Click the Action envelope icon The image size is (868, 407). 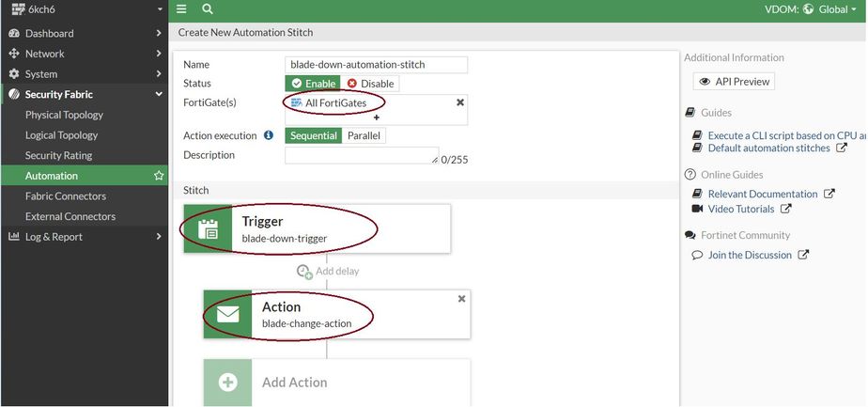tap(228, 315)
